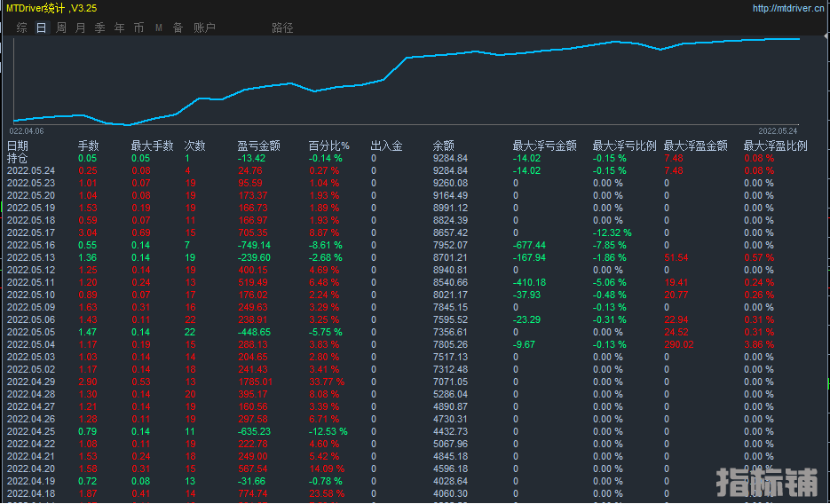Click the 最大浮盈金额 column header

(x=696, y=146)
